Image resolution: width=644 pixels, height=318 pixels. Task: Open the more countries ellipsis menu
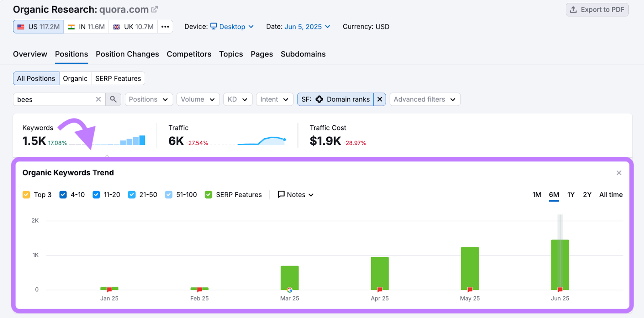[x=165, y=27]
